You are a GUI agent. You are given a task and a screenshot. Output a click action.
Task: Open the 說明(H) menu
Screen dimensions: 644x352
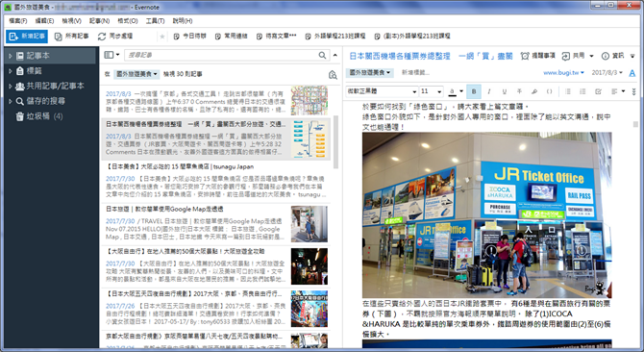(x=183, y=20)
